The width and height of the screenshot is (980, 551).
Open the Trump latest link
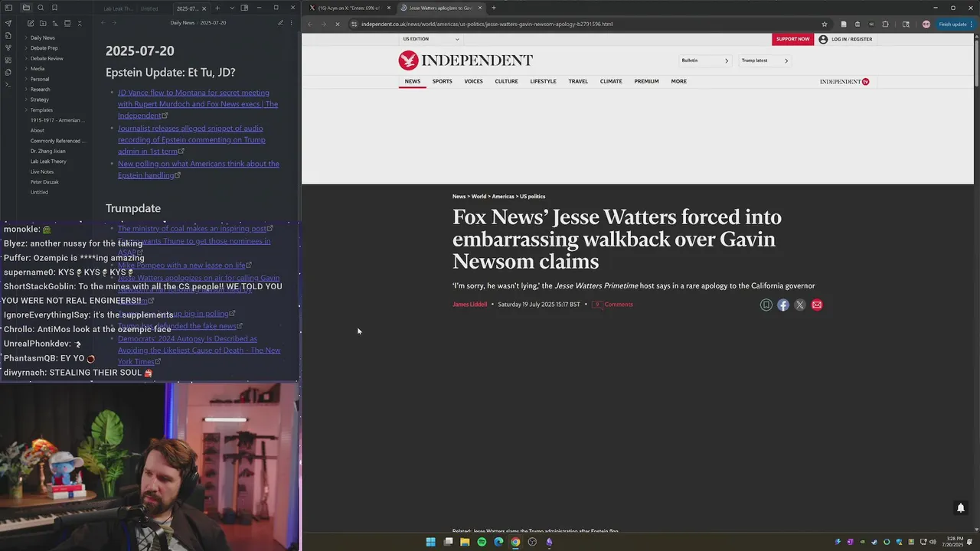764,60
